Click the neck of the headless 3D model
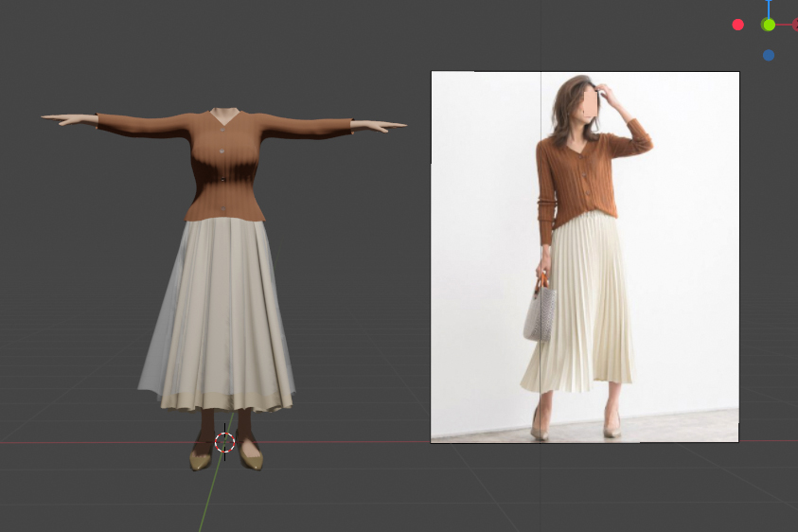This screenshot has height=532, width=798. click(224, 116)
